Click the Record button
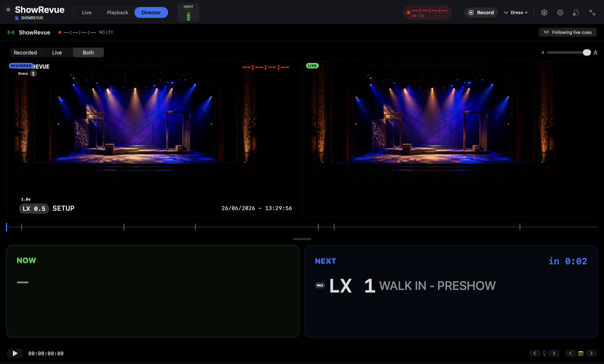The image size is (604, 364). point(481,12)
